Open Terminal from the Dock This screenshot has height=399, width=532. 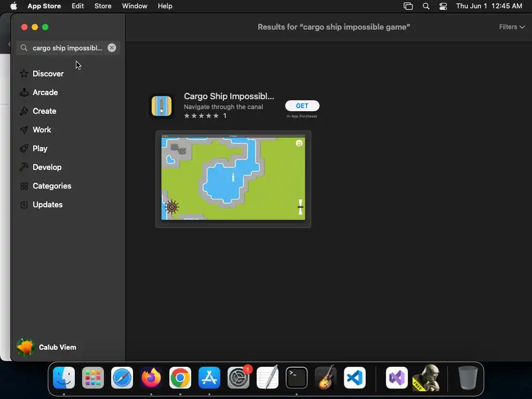[x=297, y=378]
